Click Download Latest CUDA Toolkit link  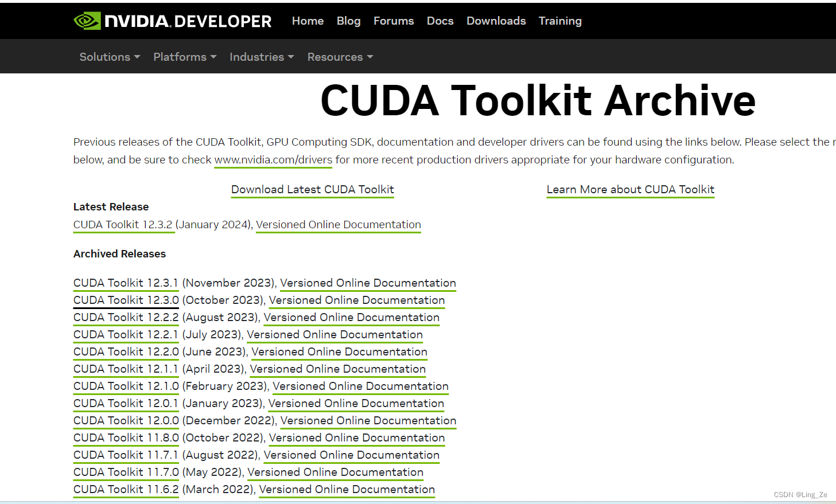(313, 190)
